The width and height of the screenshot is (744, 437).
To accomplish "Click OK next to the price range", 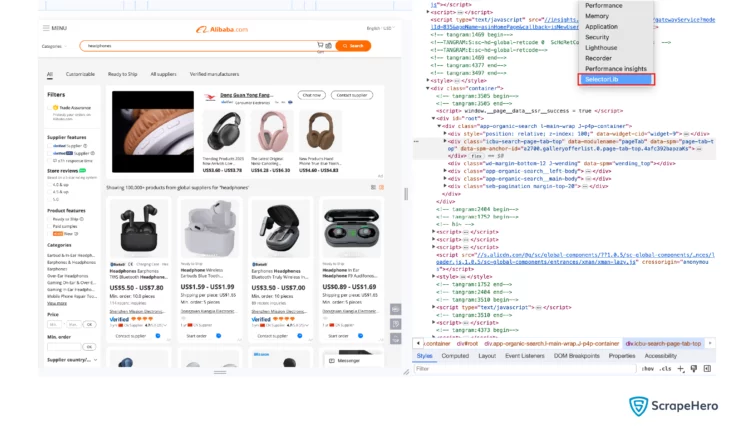I will tap(89, 325).
